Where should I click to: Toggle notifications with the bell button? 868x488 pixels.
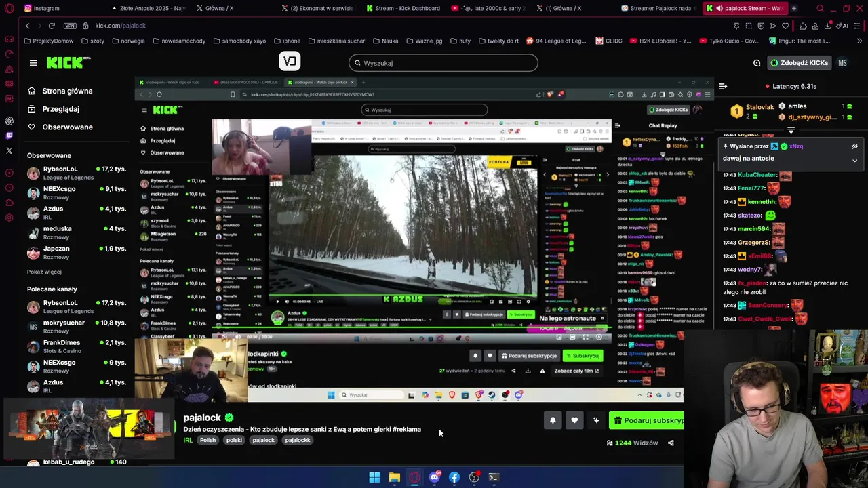click(x=553, y=420)
